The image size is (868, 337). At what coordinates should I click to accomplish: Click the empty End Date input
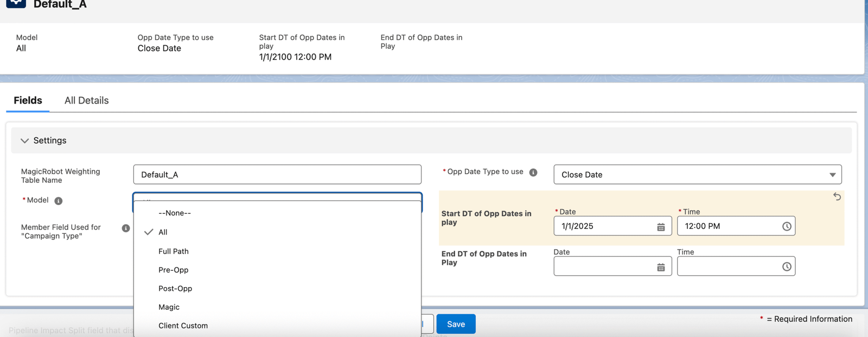(612, 266)
